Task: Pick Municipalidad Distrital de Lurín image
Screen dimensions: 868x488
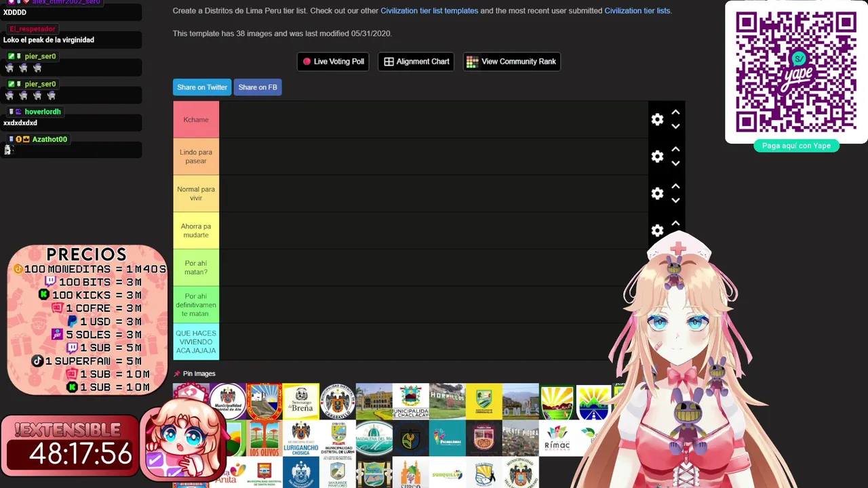Action: pyautogui.click(x=338, y=438)
